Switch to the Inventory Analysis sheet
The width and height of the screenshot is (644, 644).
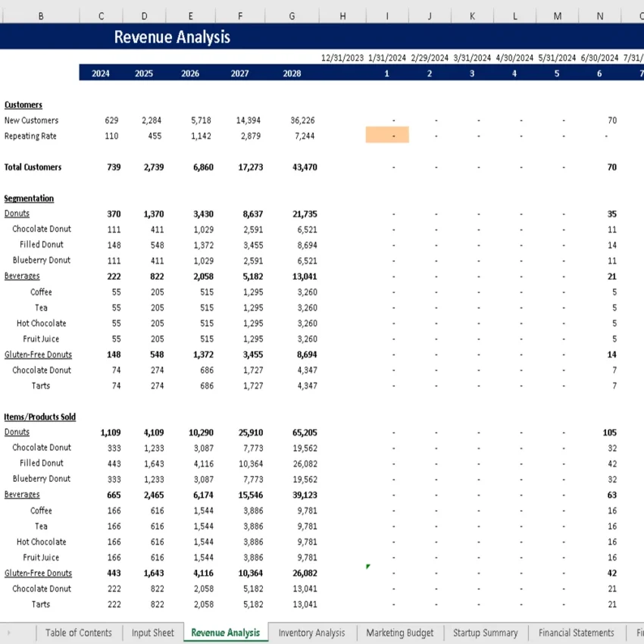click(x=312, y=633)
